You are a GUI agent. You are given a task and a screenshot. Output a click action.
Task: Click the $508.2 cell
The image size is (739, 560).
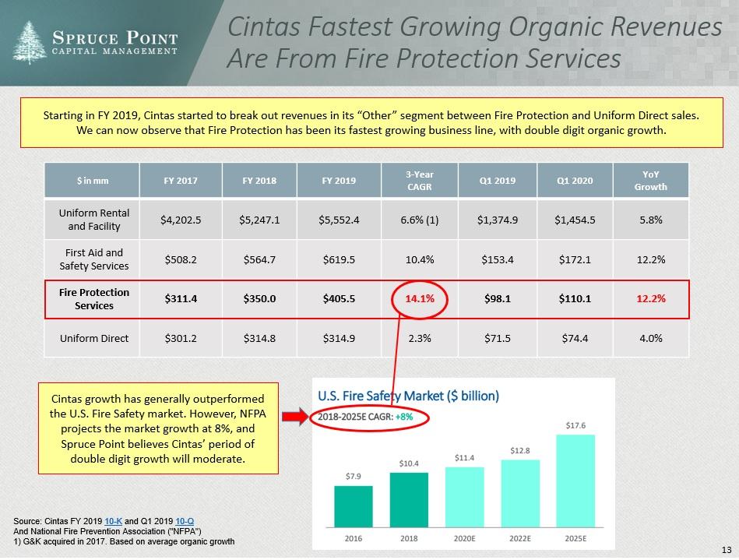(181, 259)
